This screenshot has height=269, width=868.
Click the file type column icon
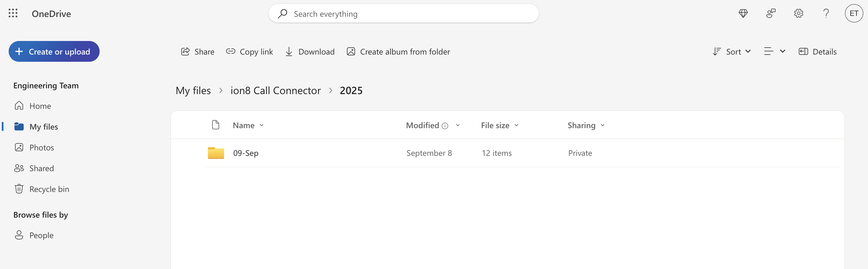click(216, 125)
